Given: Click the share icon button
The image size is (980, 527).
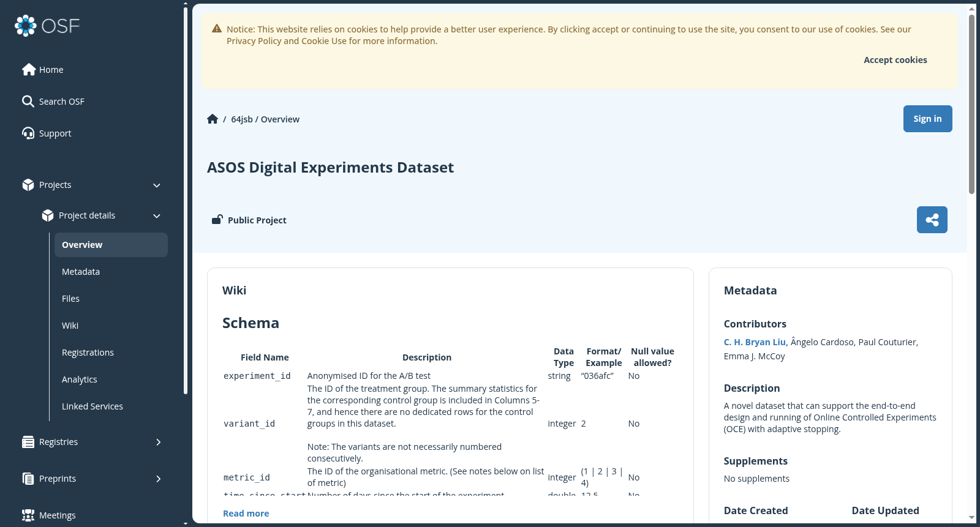Looking at the screenshot, I should point(932,220).
